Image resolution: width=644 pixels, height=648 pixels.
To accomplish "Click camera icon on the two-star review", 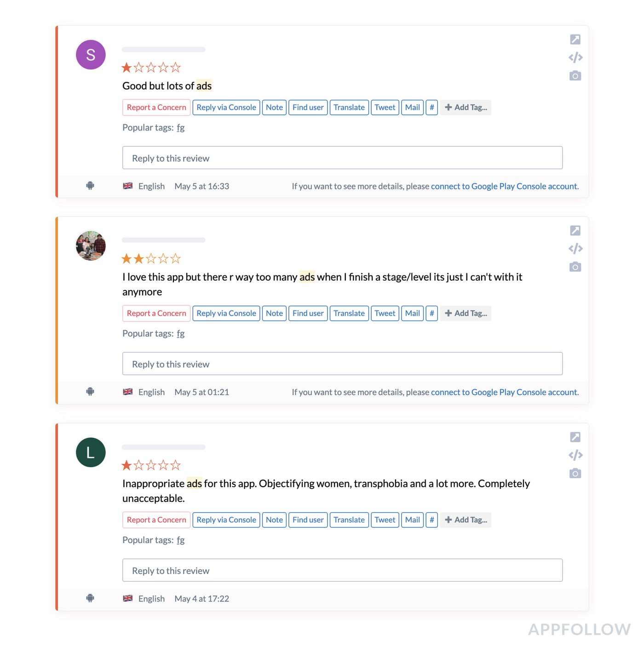I will pyautogui.click(x=575, y=267).
